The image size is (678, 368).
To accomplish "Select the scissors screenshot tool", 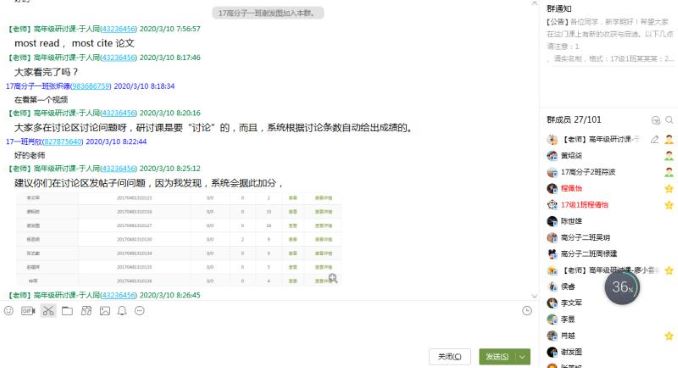I will point(48,310).
